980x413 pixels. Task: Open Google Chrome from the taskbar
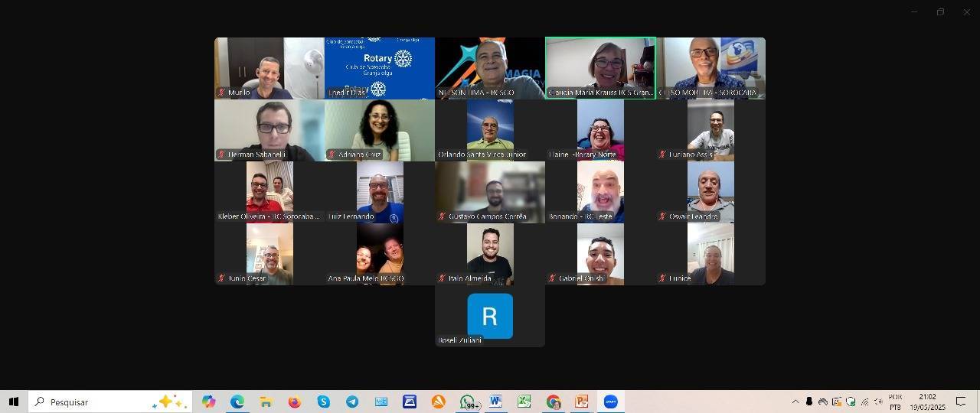tap(553, 402)
